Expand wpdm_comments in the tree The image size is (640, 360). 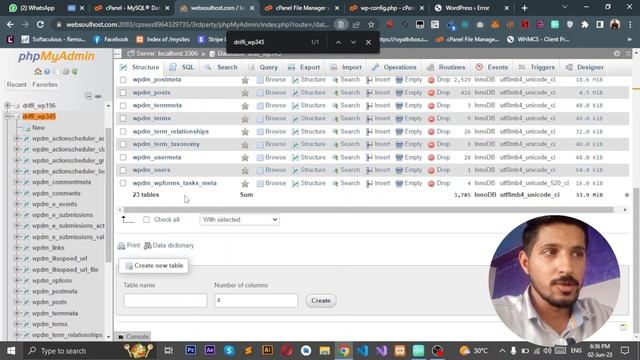click(17, 193)
